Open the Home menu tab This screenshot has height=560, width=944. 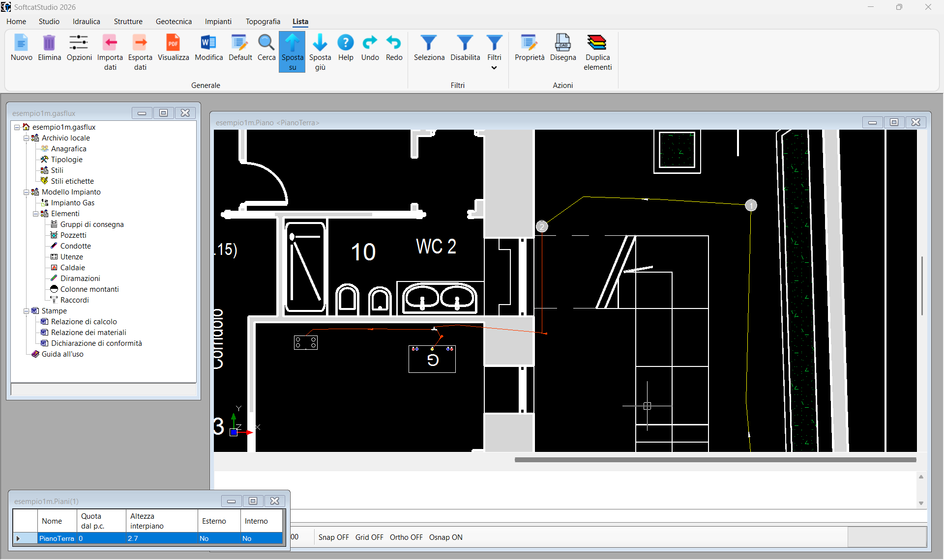click(16, 22)
